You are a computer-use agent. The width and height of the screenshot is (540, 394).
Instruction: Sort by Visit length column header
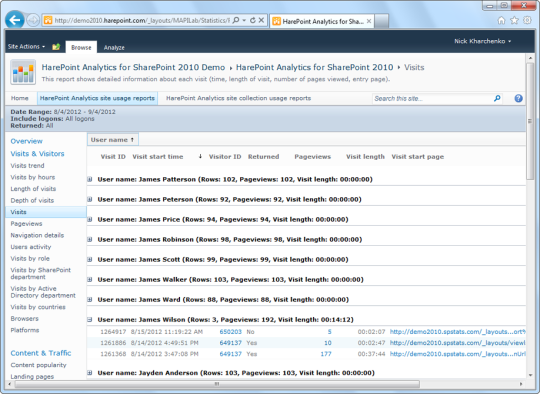[x=365, y=157]
